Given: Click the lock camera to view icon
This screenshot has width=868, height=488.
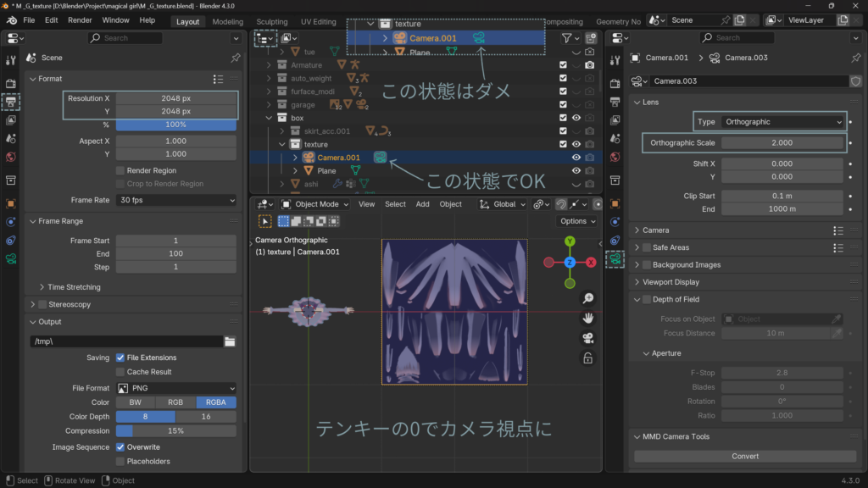Looking at the screenshot, I should pyautogui.click(x=587, y=358).
